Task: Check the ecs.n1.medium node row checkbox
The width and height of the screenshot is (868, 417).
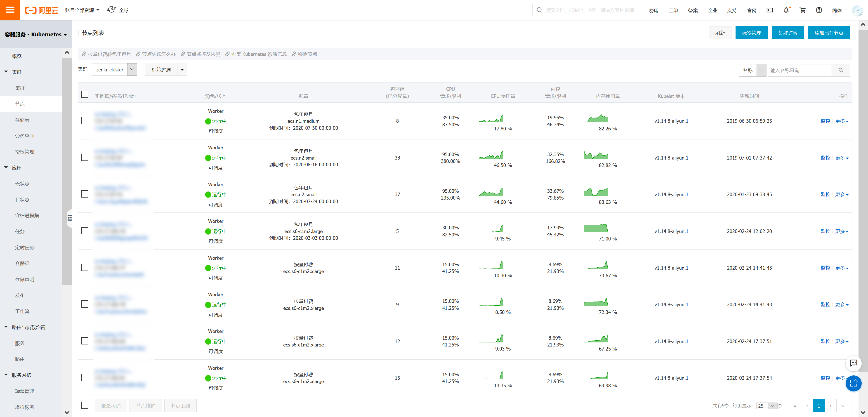Action: 85,121
